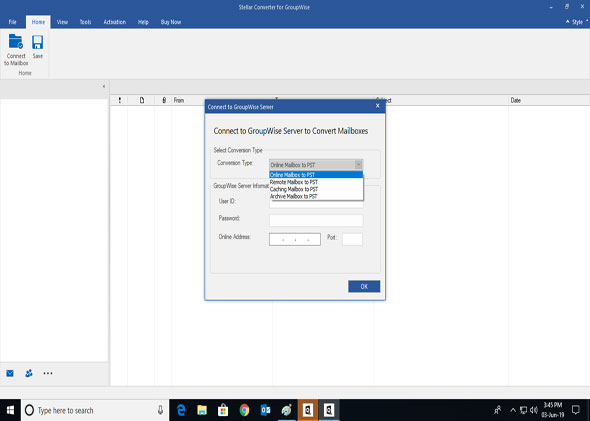The image size is (590, 421).
Task: Open the Contacts icon in sidebar
Action: coord(29,373)
